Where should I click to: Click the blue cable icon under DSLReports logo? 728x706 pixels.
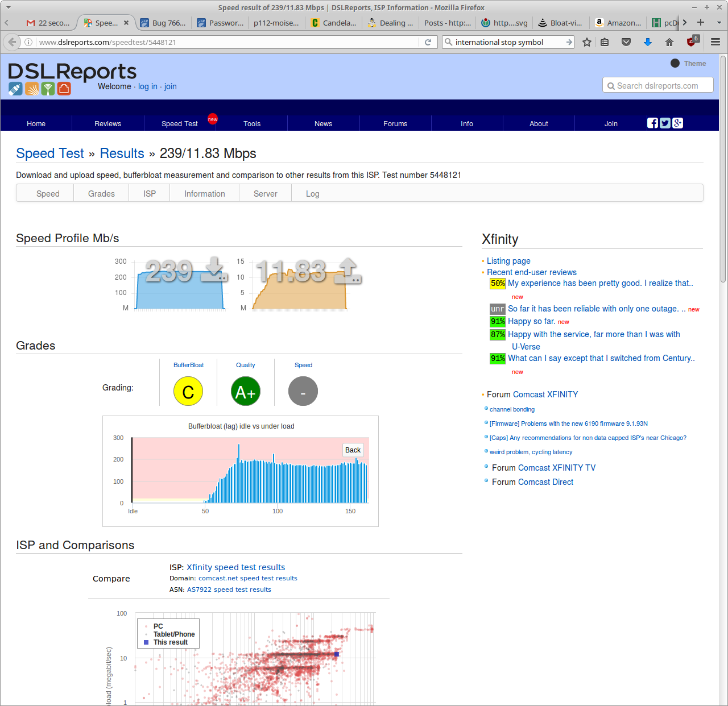tap(15, 89)
